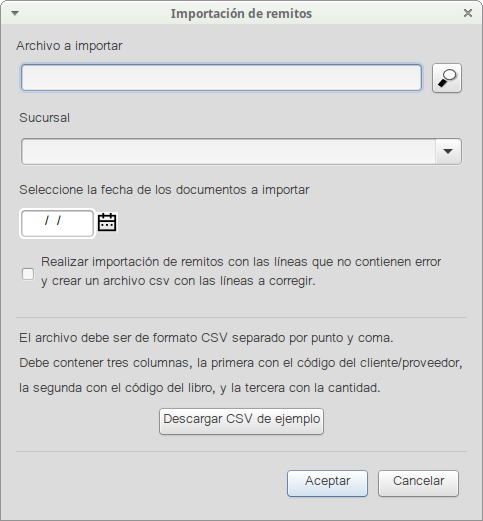Open window menu arrow in title bar
Image resolution: width=483 pixels, height=521 pixels.
pyautogui.click(x=15, y=13)
